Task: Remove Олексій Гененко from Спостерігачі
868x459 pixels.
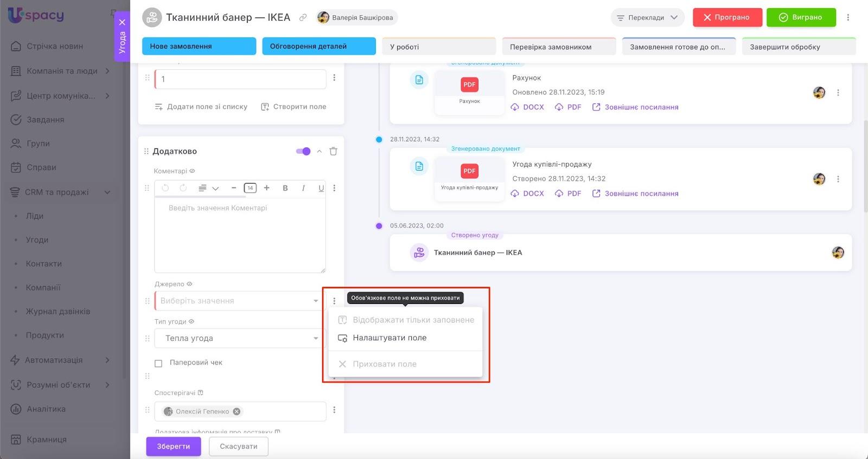Action: pyautogui.click(x=237, y=411)
